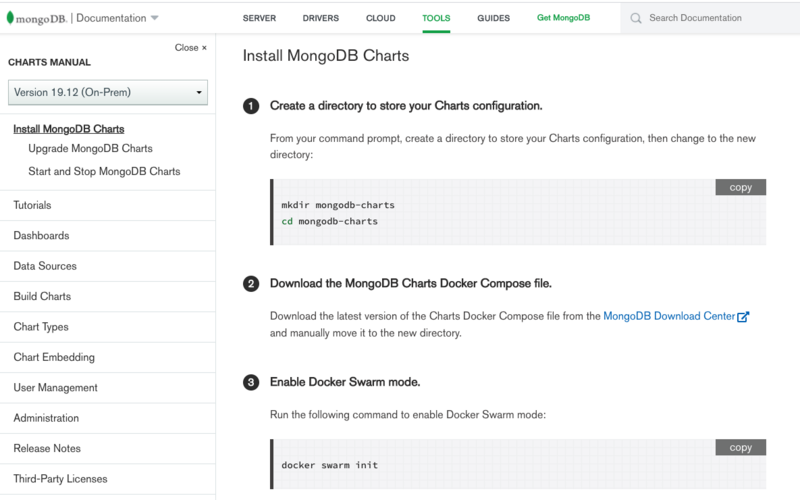This screenshot has width=800, height=500.
Task: Open the Chart Types section
Action: point(41,327)
